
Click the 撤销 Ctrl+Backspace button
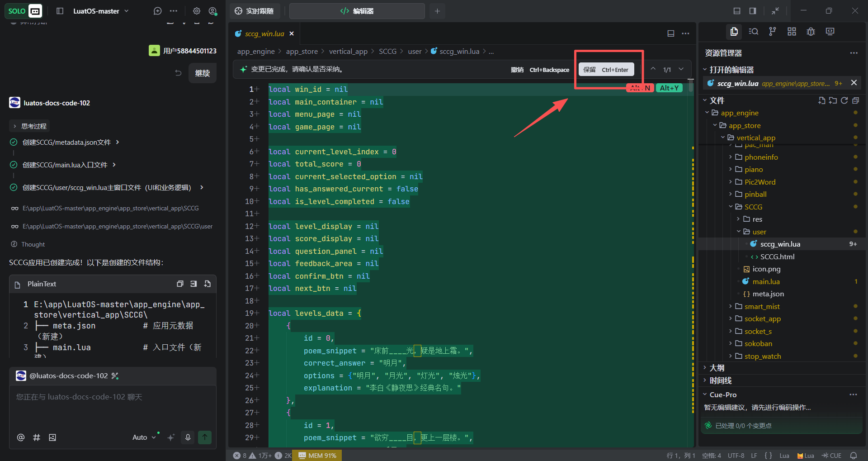point(540,70)
